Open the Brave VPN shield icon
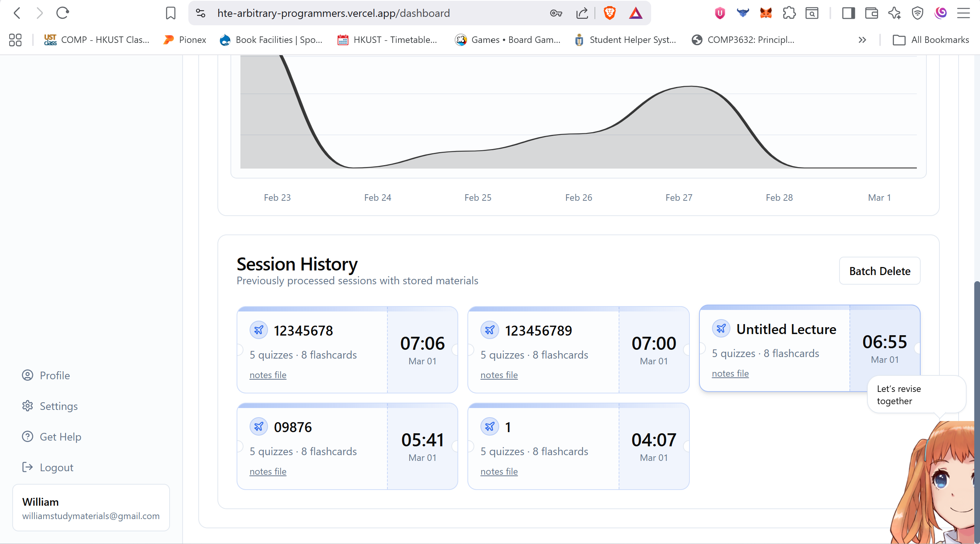This screenshot has height=544, width=980. tap(918, 13)
